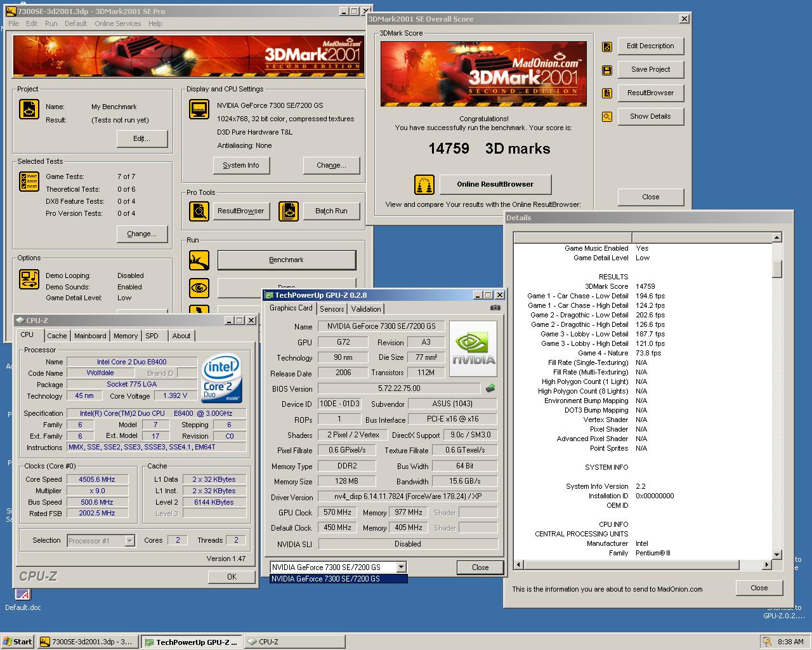Switch to the Cache tab in CPU-Z

coord(57,336)
